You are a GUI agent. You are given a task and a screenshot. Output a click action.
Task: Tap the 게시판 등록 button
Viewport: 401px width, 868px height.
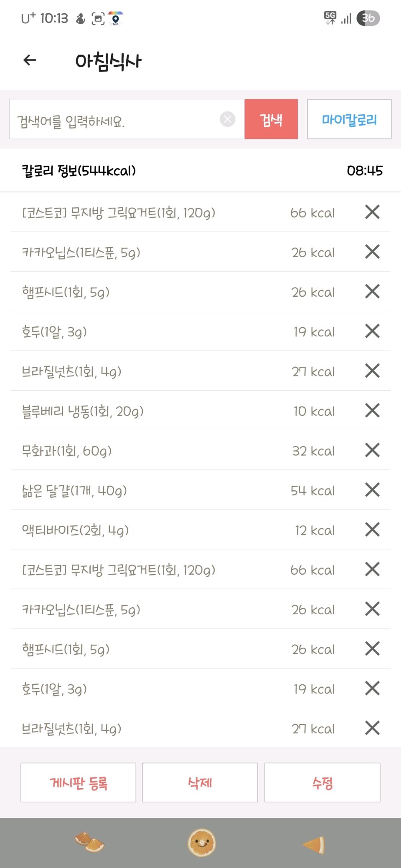pyautogui.click(x=79, y=782)
